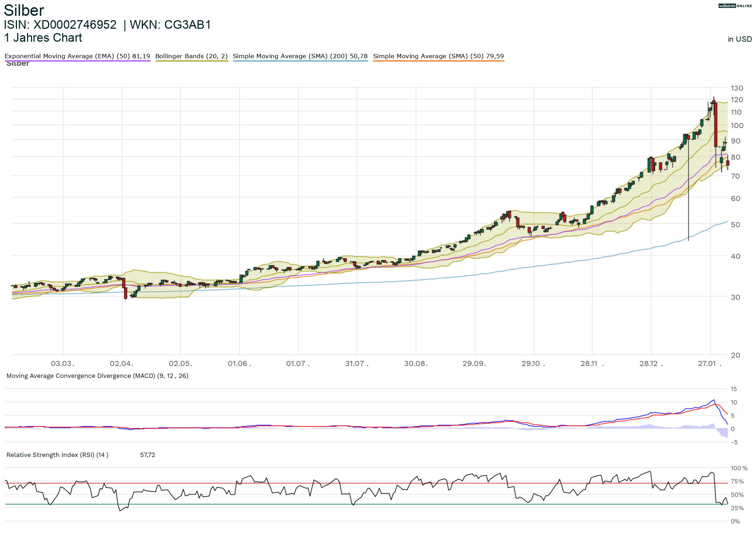Click the 1 Jahres Chart heading
Viewport: 756px width, 540px height.
(x=43, y=38)
